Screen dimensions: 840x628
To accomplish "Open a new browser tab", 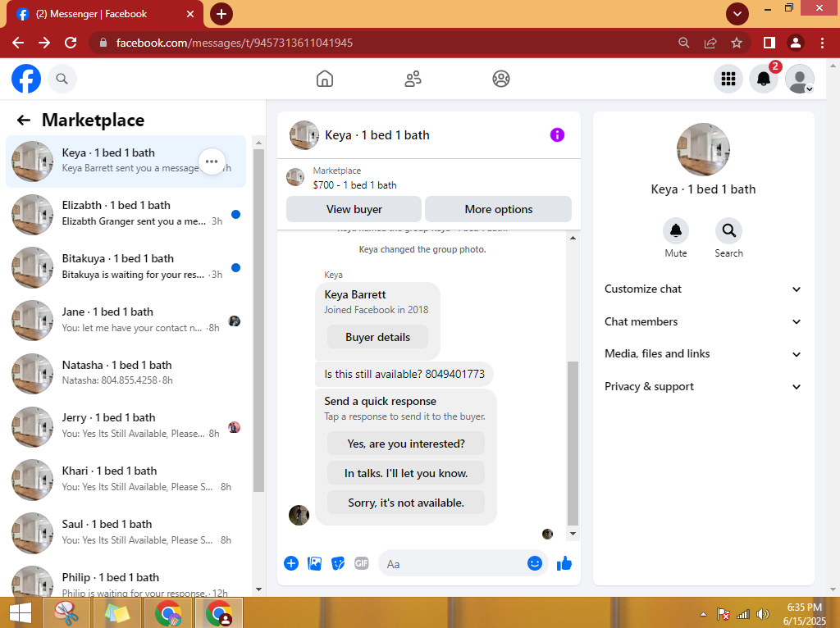I will [x=221, y=14].
